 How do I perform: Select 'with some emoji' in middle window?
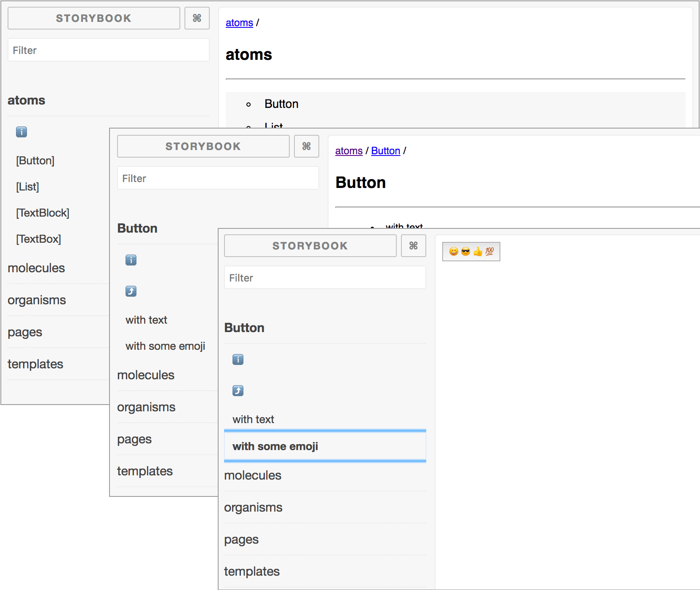tap(165, 346)
